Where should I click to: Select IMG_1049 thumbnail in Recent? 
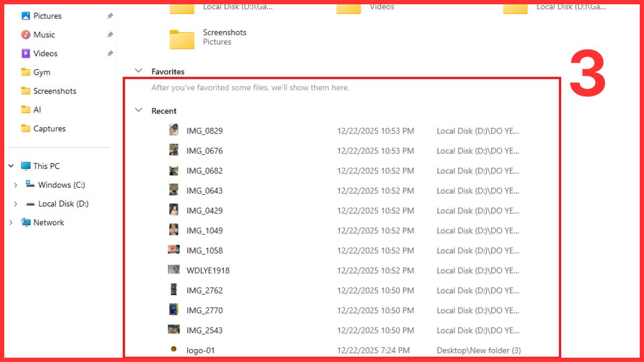(x=173, y=230)
